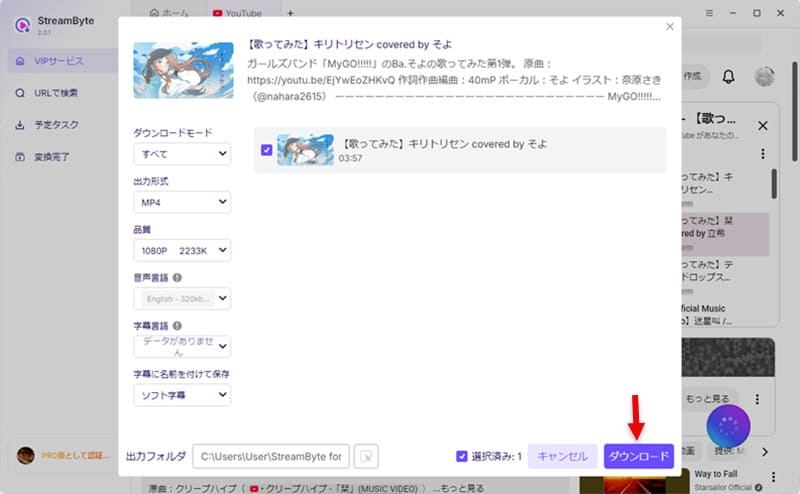Click the 字幕言語 info icon
Image resolution: width=800 pixels, height=494 pixels.
coord(177,326)
